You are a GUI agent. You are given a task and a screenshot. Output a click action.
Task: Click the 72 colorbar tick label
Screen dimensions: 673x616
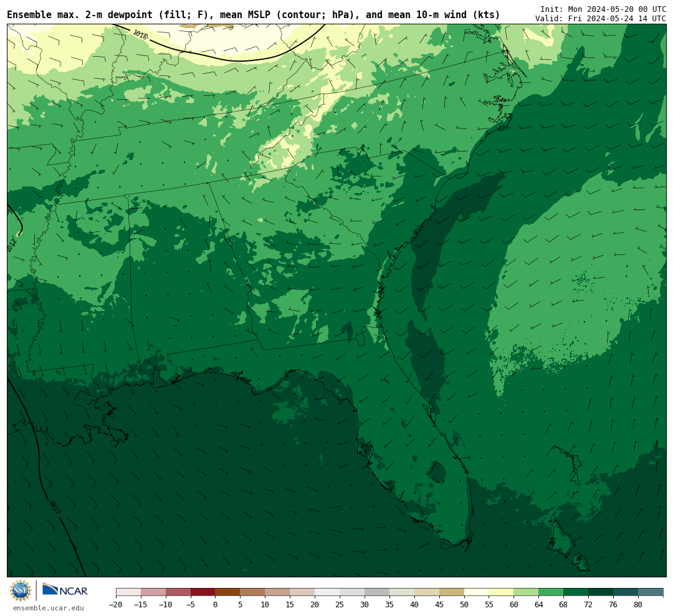589,605
